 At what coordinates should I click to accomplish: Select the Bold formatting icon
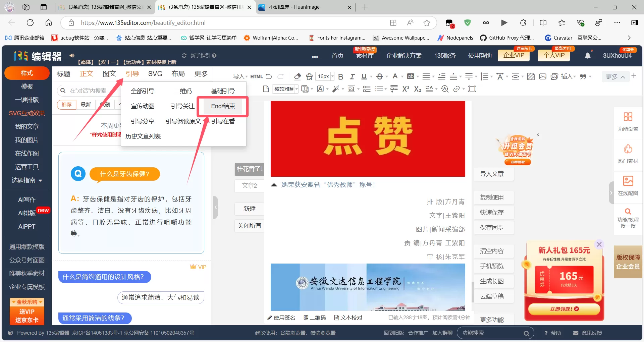340,76
